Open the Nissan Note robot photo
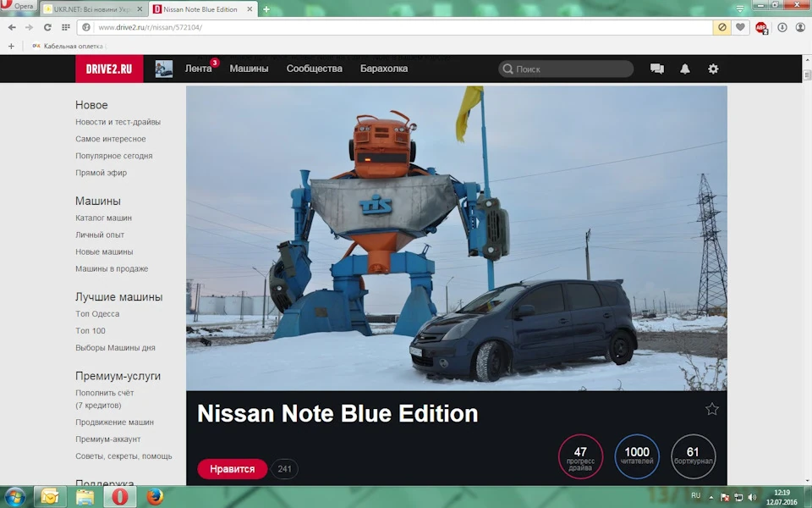Viewport: 812px width, 508px height. (456, 238)
